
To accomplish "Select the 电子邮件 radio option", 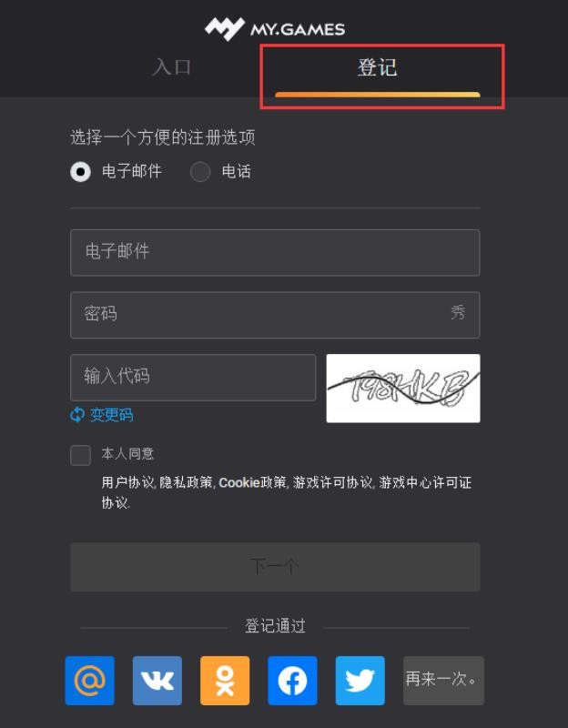I will (80, 172).
